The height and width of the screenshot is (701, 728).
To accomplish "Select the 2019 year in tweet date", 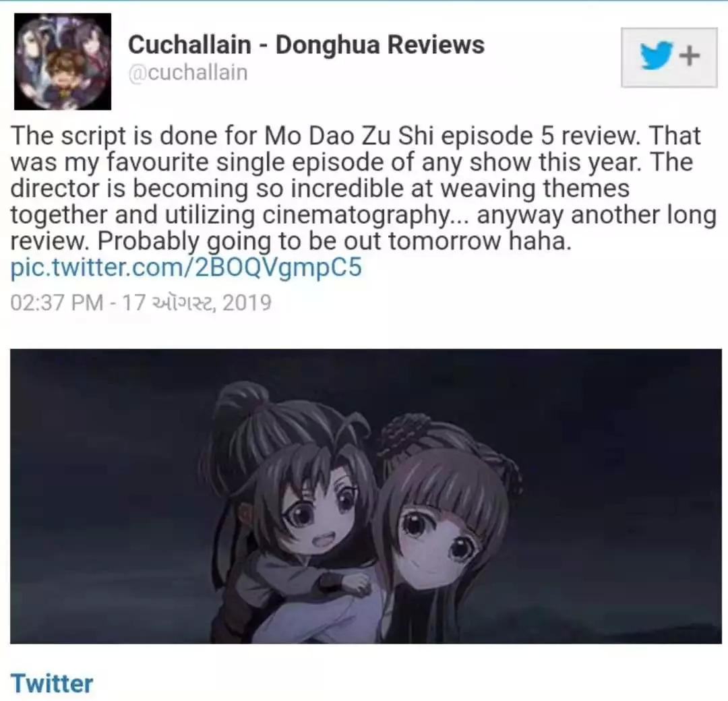I will [x=247, y=303].
